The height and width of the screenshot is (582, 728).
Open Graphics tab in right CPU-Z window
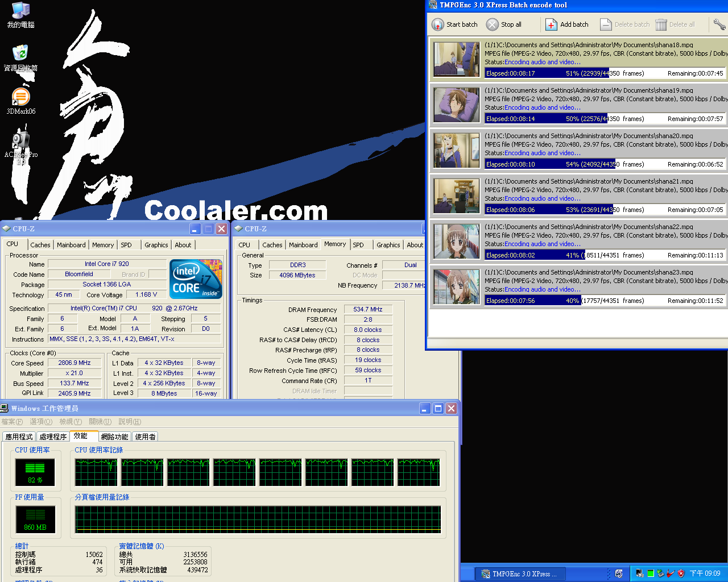pos(388,245)
